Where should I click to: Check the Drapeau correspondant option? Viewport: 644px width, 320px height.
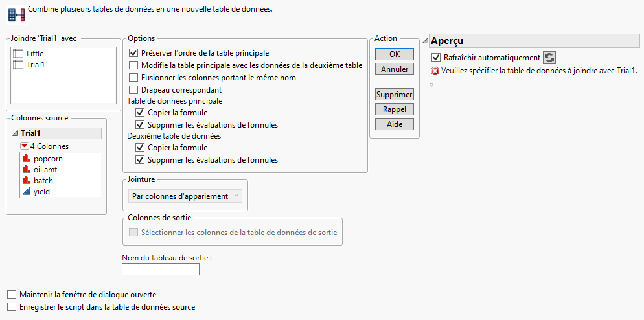pos(134,90)
